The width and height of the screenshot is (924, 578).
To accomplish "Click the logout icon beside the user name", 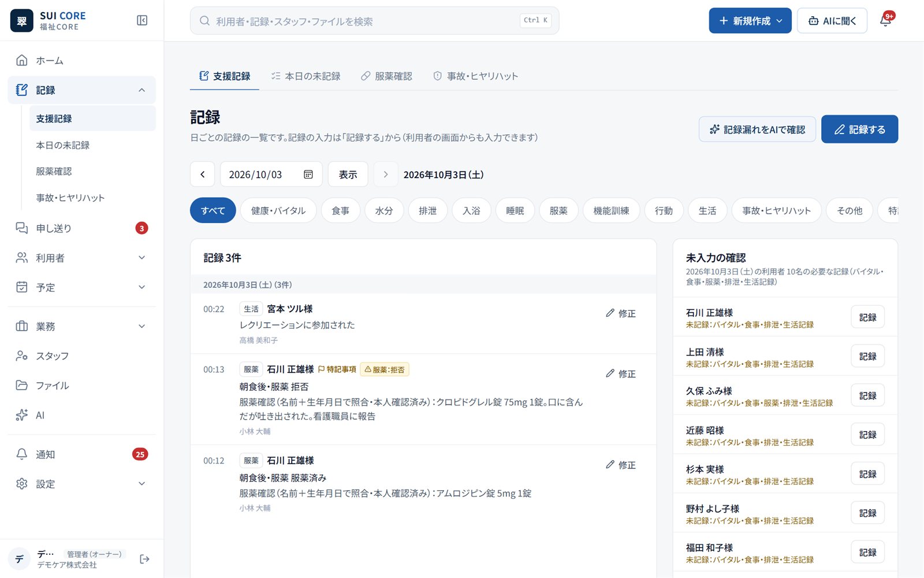I will [144, 559].
